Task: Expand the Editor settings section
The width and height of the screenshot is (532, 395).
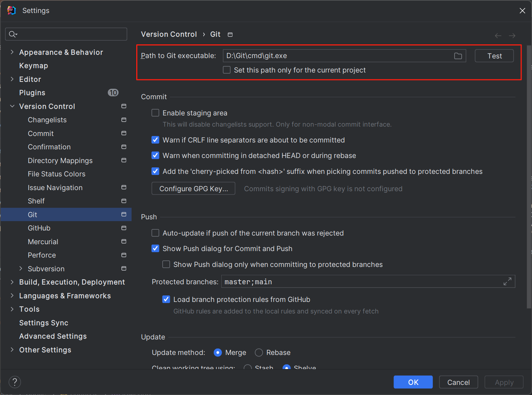Action: (12, 79)
